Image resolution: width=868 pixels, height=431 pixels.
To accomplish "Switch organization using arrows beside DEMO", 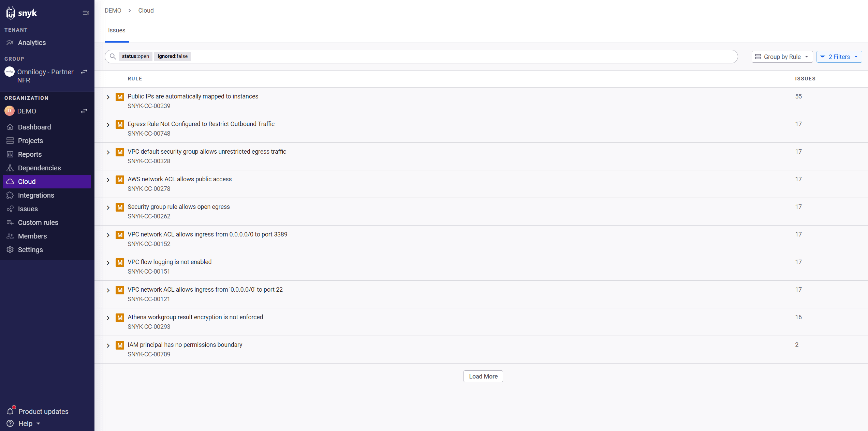I will (x=84, y=111).
